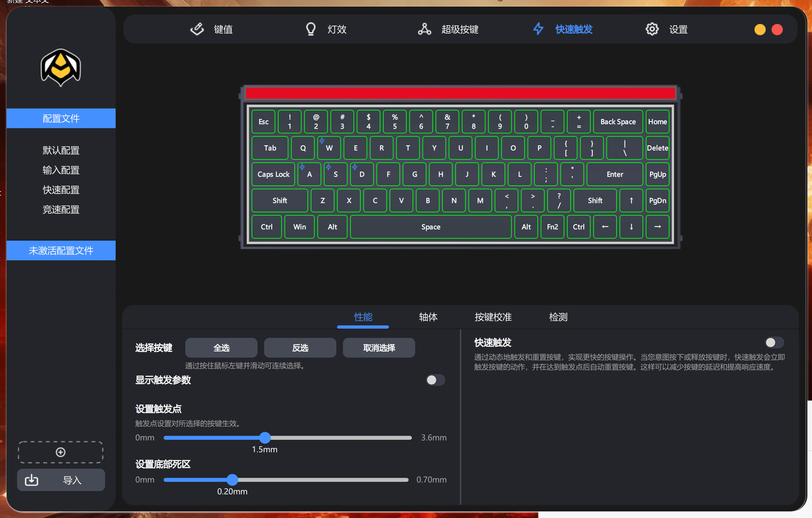Select the right arrow key
Image resolution: width=812 pixels, height=518 pixels.
[x=658, y=227]
